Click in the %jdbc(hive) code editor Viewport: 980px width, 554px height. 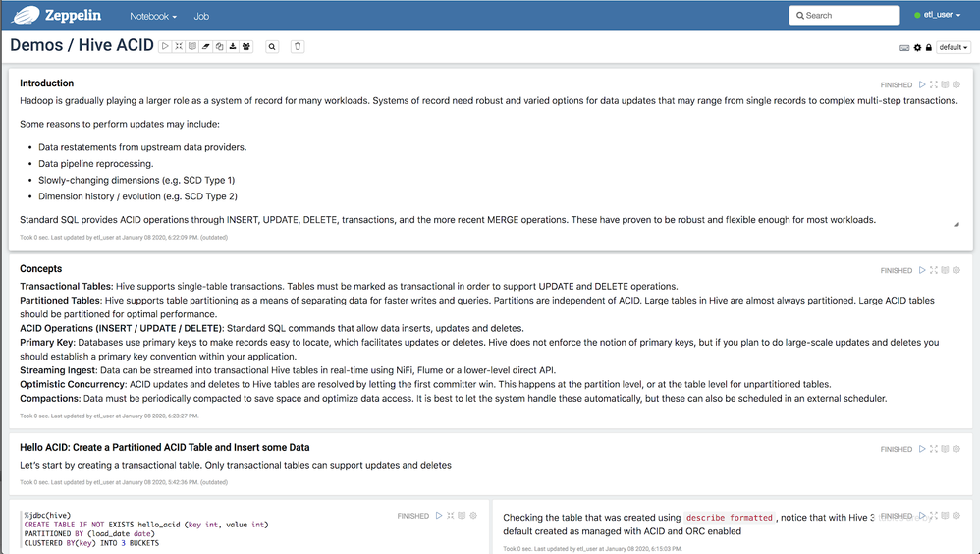click(206, 529)
